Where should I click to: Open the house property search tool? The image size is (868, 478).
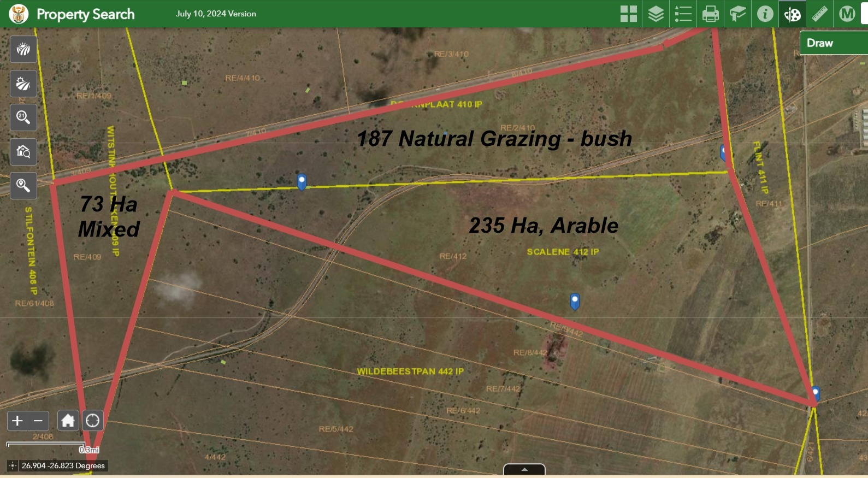[x=23, y=151]
